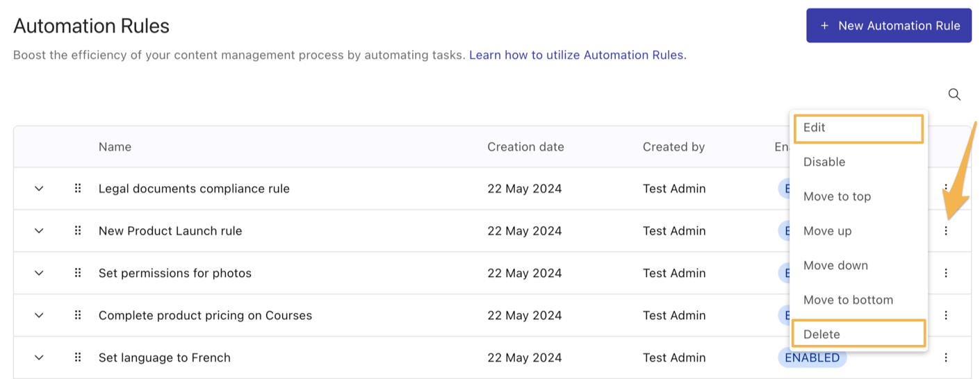Grab the drag handle of Complete product pricing on Courses
Screen dimensions: 980x379
pos(78,315)
